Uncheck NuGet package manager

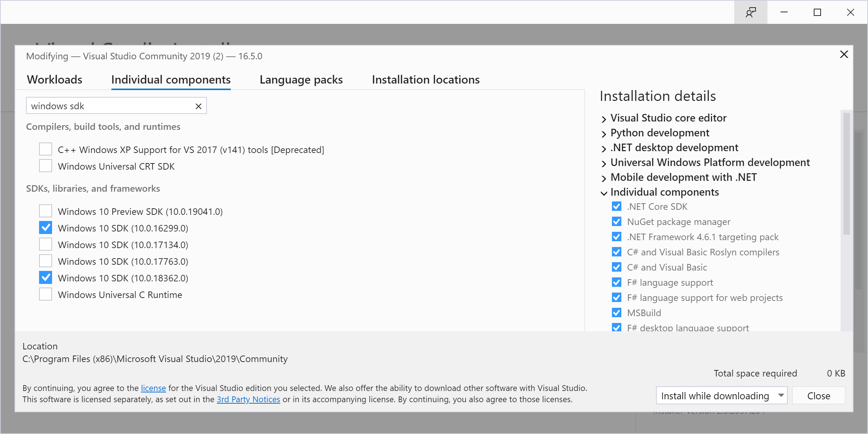[616, 221]
